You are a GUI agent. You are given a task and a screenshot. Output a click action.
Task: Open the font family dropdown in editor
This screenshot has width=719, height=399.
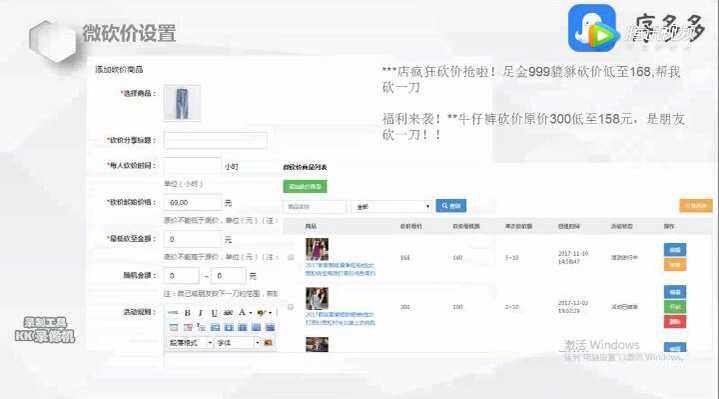(x=238, y=343)
